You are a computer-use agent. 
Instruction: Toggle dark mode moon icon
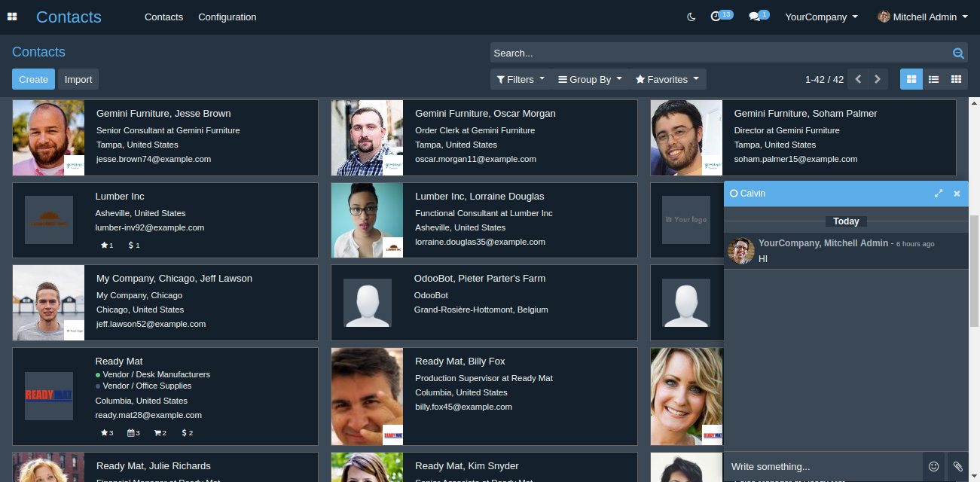[691, 17]
